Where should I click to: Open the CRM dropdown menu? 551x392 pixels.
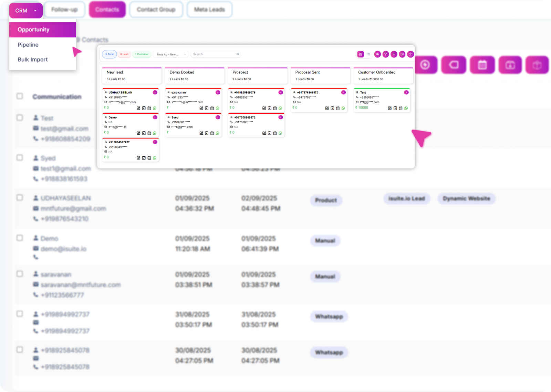pyautogui.click(x=25, y=10)
